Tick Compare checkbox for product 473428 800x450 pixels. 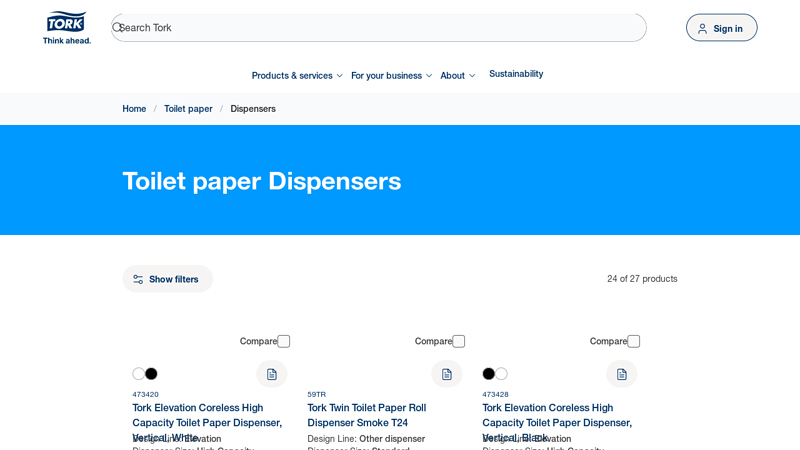click(634, 341)
